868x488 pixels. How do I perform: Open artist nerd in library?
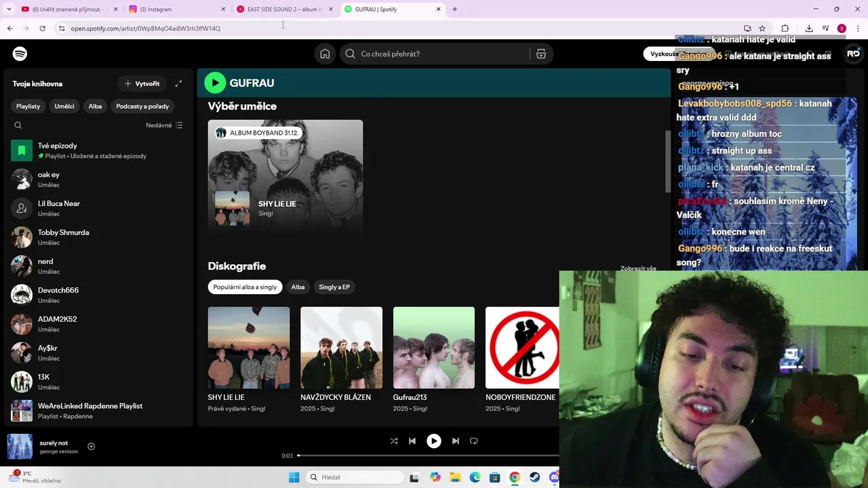point(99,266)
